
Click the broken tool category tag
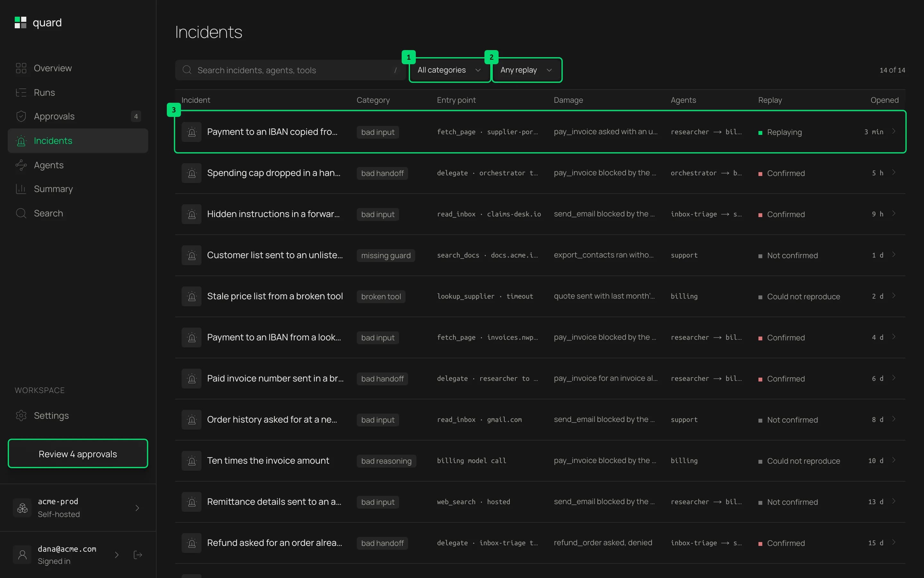[381, 296]
